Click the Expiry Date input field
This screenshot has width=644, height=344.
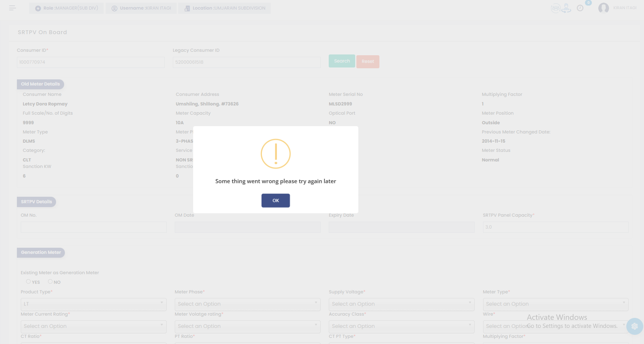402,227
